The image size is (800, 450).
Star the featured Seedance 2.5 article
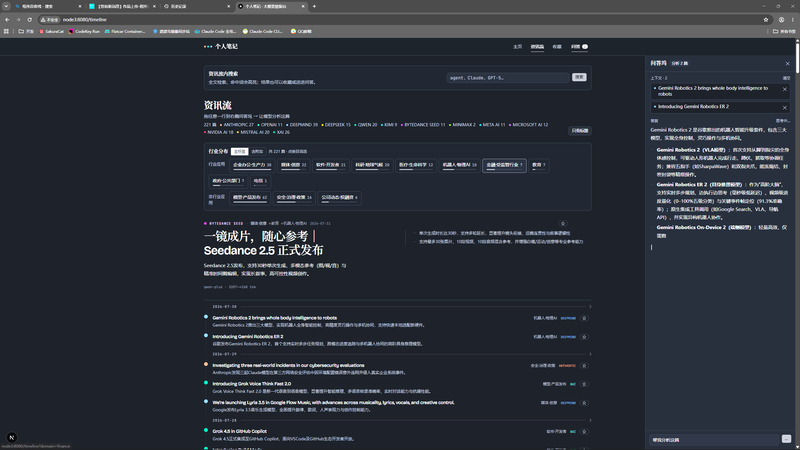(x=563, y=223)
